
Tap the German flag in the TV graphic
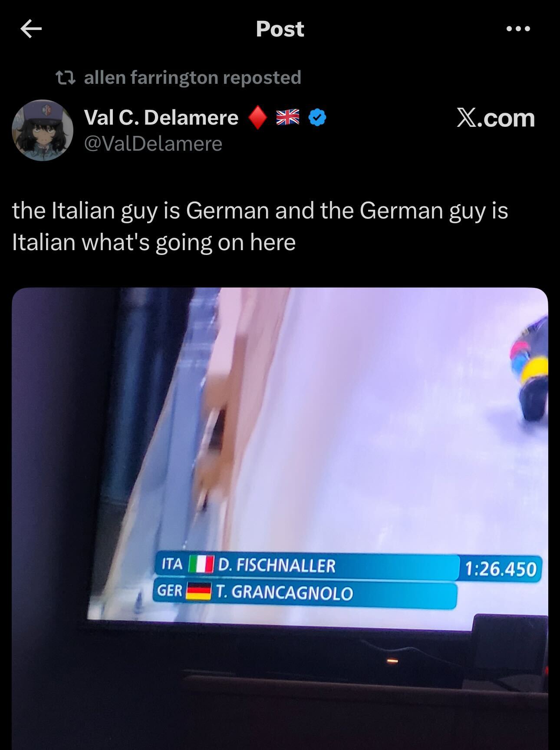click(x=198, y=591)
